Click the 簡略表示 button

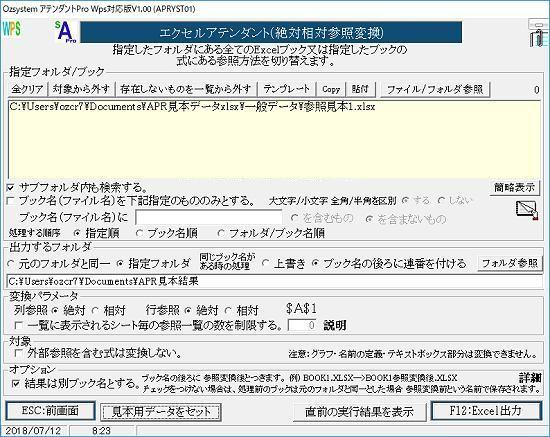tap(514, 188)
